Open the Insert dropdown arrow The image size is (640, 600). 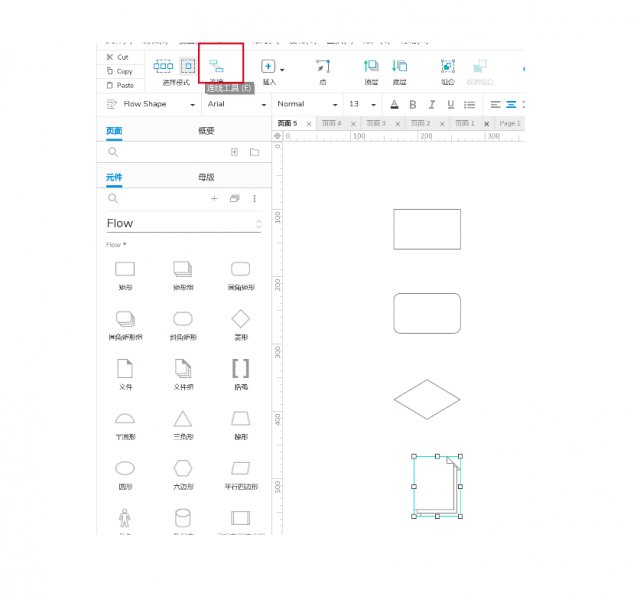[282, 70]
